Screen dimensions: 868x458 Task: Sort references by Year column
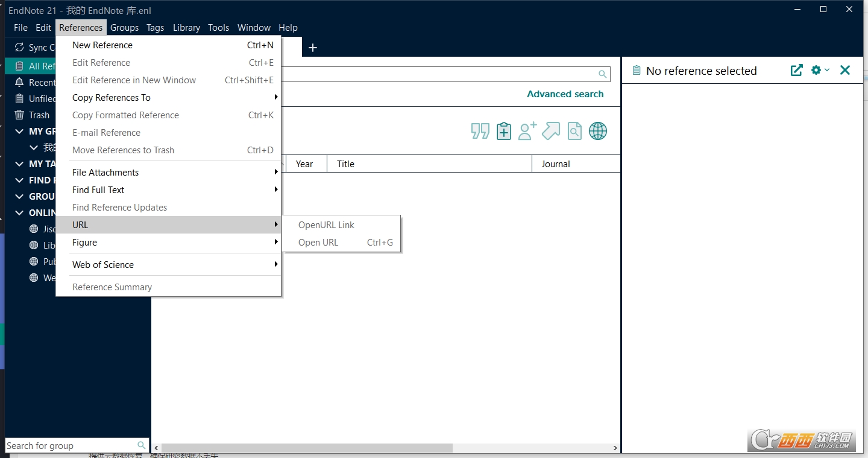coord(307,164)
